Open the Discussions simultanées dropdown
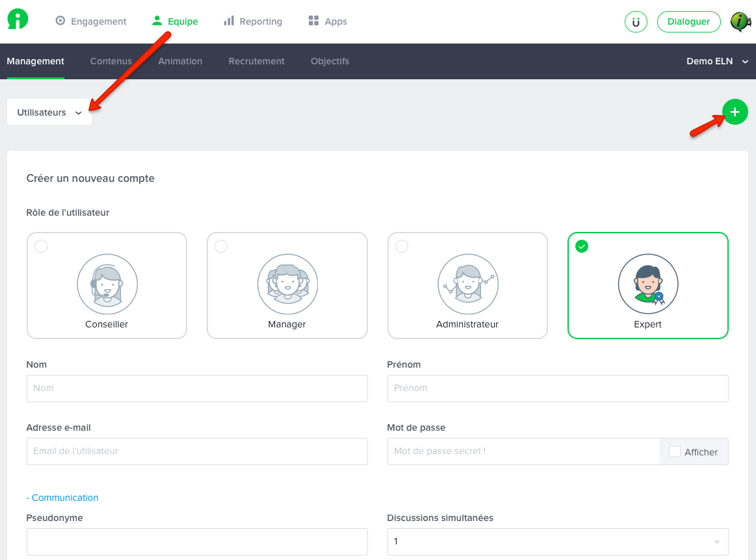756x560 pixels. click(557, 542)
